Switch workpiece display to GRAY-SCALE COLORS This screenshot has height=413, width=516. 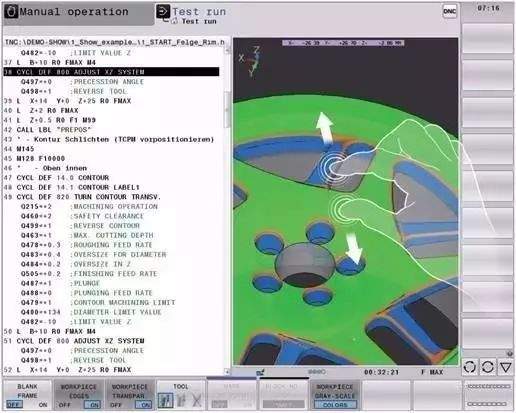335,395
